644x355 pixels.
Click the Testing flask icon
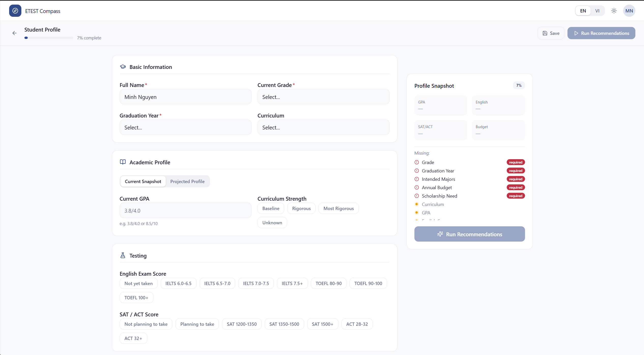pyautogui.click(x=123, y=256)
